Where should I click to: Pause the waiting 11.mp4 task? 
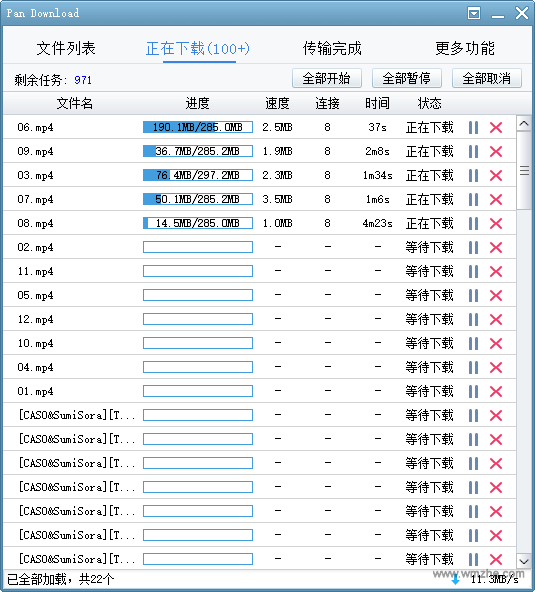point(473,271)
